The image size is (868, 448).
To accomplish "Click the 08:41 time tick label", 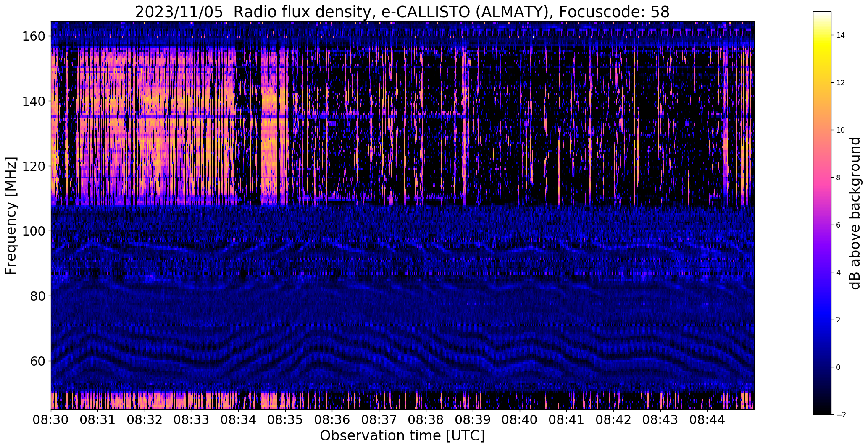I will (567, 419).
